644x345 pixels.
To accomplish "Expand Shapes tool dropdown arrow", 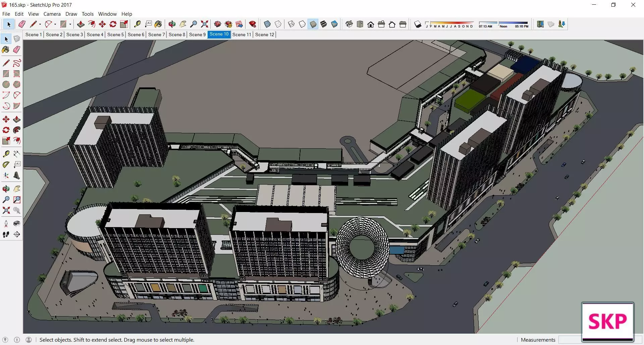I will point(70,24).
